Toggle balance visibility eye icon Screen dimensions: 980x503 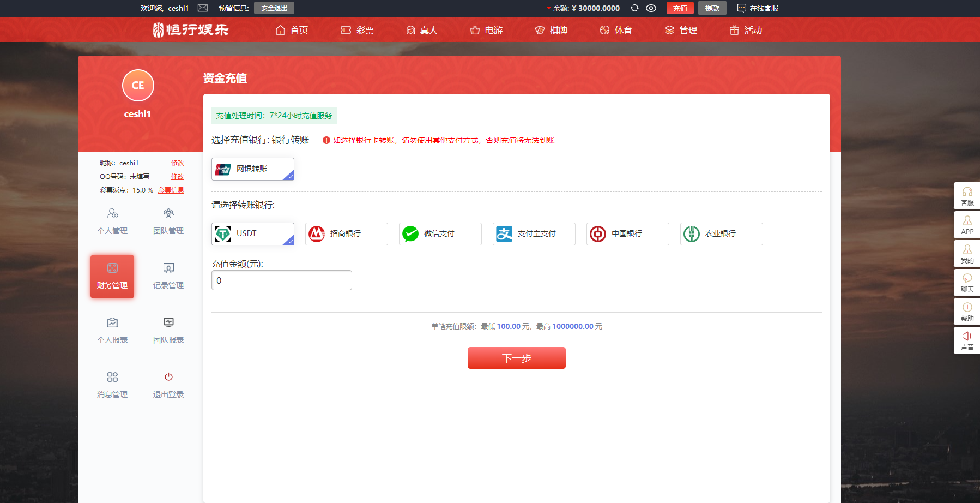tap(651, 8)
